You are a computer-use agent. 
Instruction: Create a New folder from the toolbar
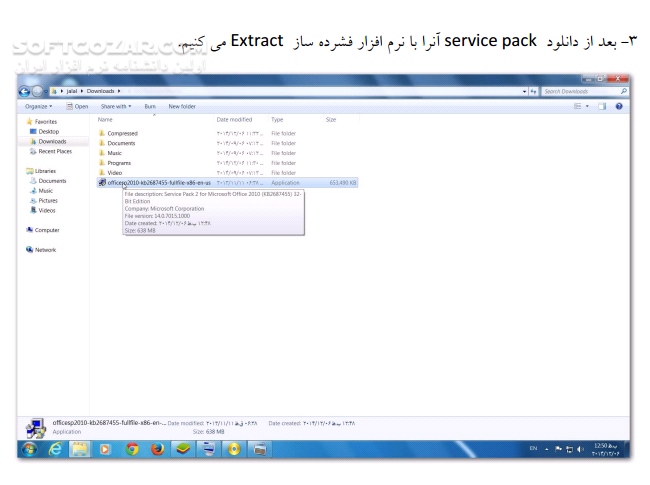pos(182,107)
